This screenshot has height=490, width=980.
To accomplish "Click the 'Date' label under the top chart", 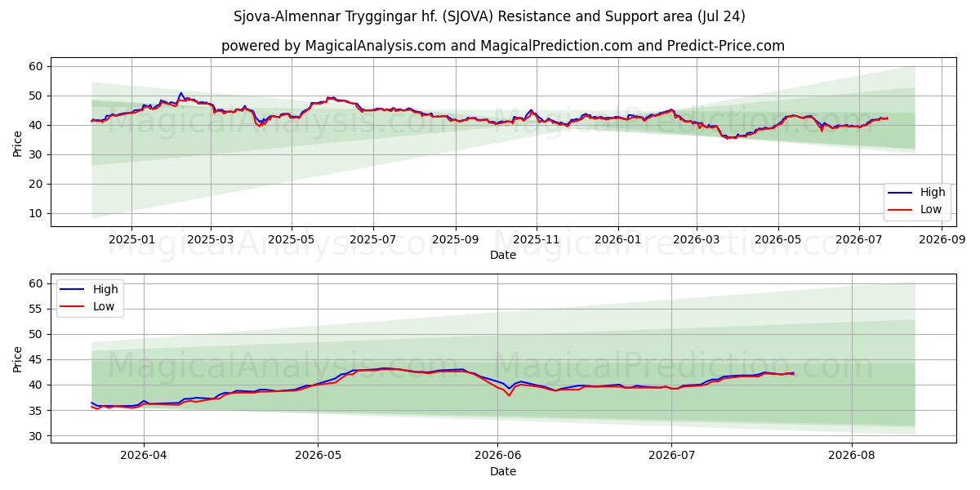I will tap(503, 256).
